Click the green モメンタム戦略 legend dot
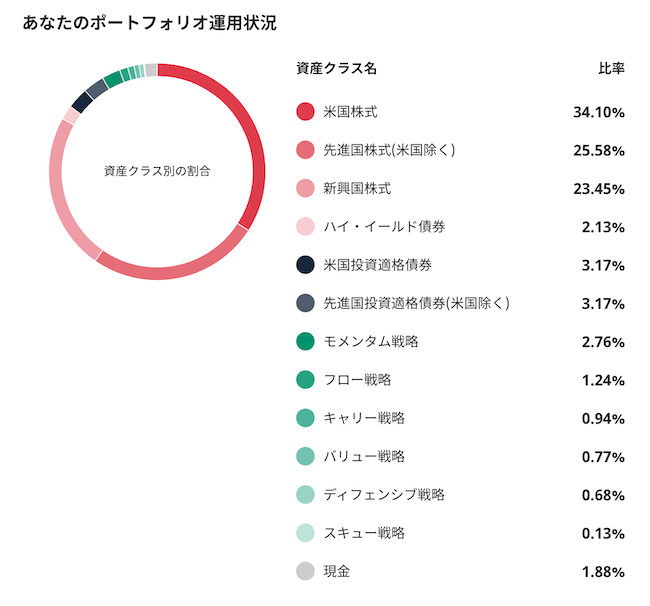This screenshot has width=650, height=606. click(305, 341)
